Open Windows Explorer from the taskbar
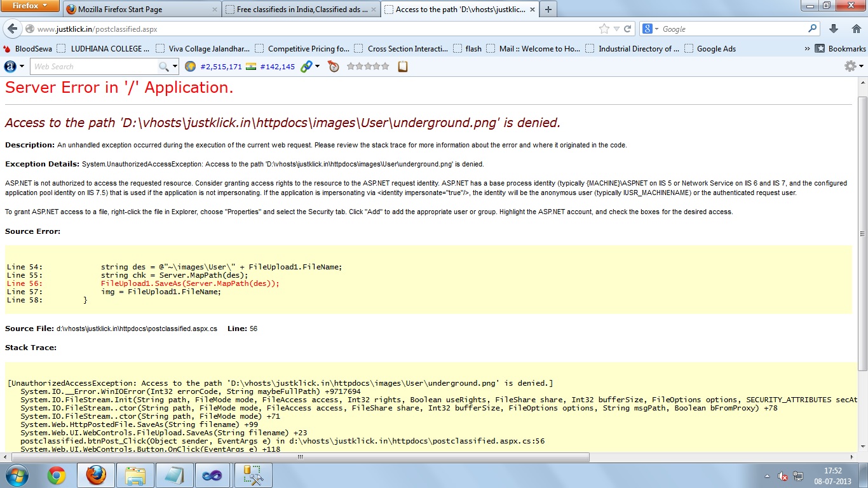Screen dimensions: 868x488 135,475
